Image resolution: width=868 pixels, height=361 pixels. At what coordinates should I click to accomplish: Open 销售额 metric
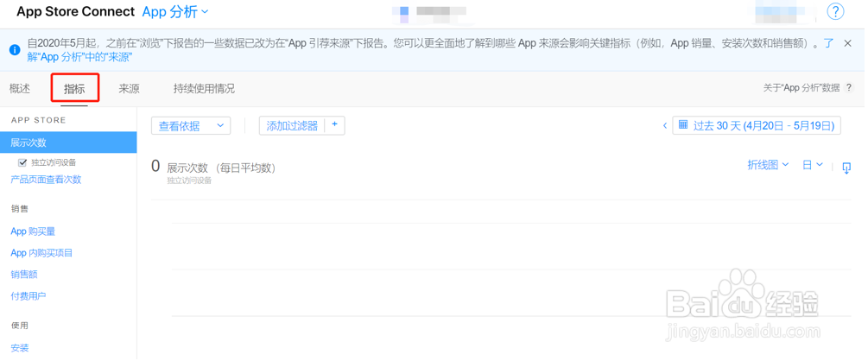tap(24, 275)
